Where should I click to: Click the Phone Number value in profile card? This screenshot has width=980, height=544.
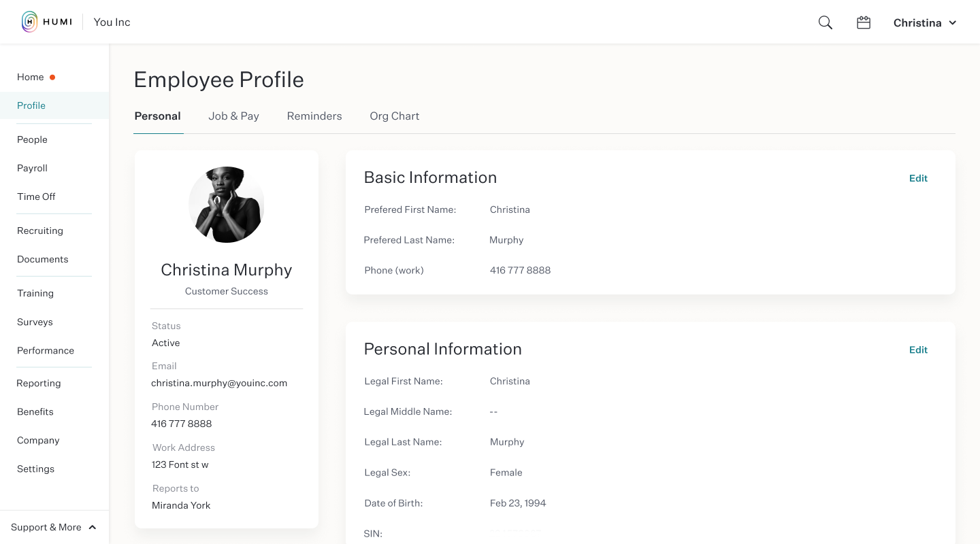(x=182, y=424)
